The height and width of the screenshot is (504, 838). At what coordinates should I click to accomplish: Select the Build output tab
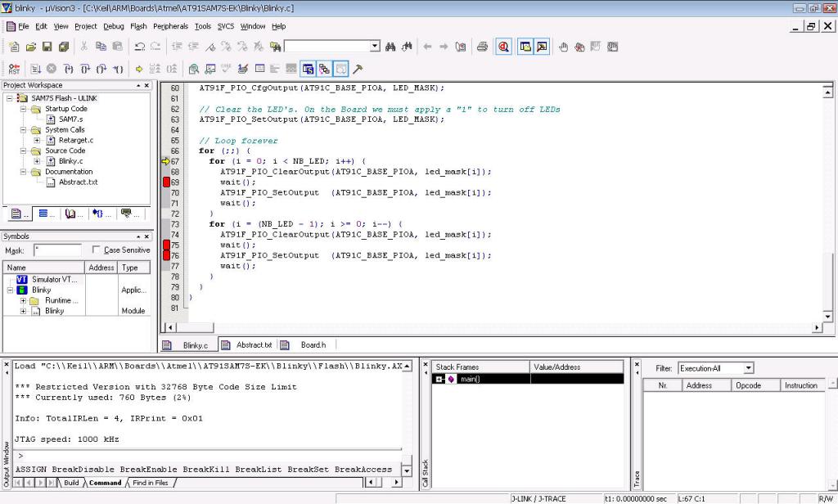point(71,483)
